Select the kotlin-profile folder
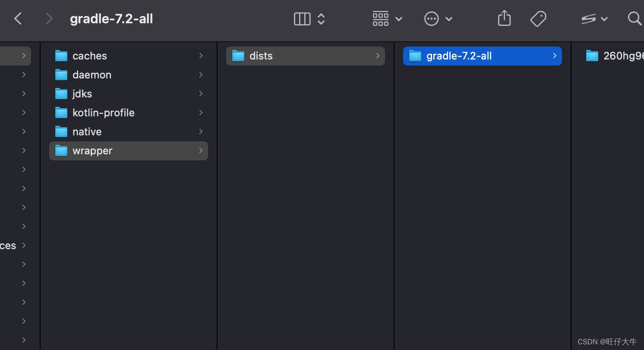Image resolution: width=644 pixels, height=350 pixels. pyautogui.click(x=129, y=112)
